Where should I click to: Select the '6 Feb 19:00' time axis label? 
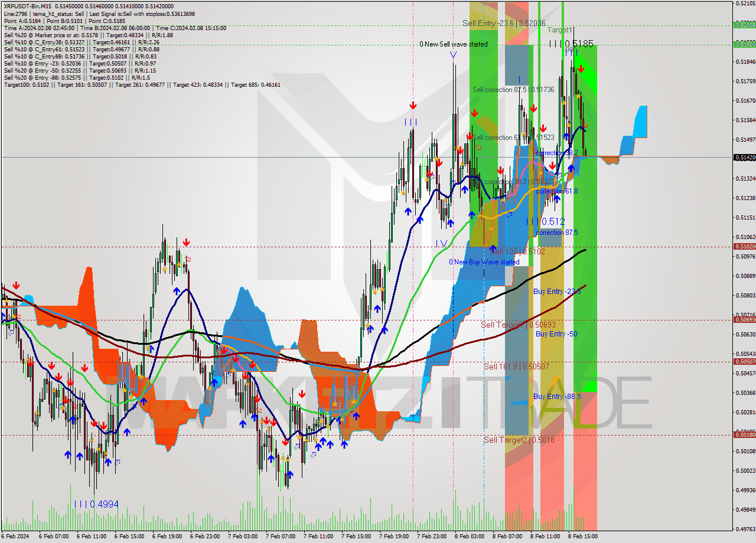pyautogui.click(x=167, y=537)
